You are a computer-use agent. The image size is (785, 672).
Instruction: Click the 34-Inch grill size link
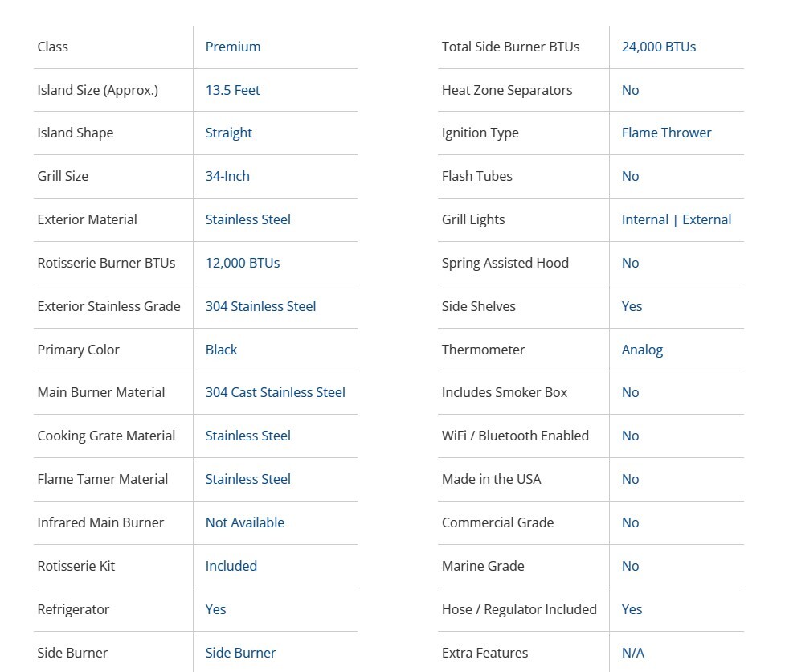227,176
